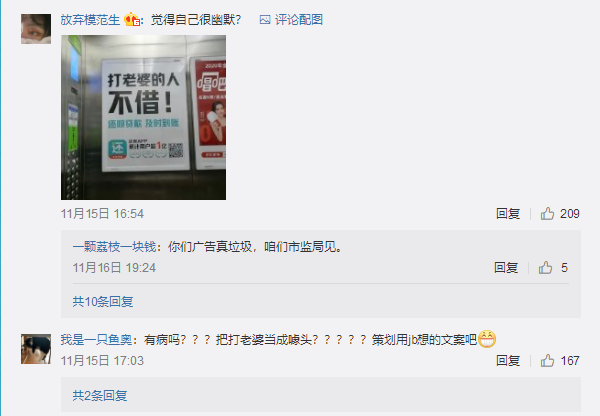Viewport: 600px width, 416px height.
Task: Click the 167 like count
Action: [570, 361]
